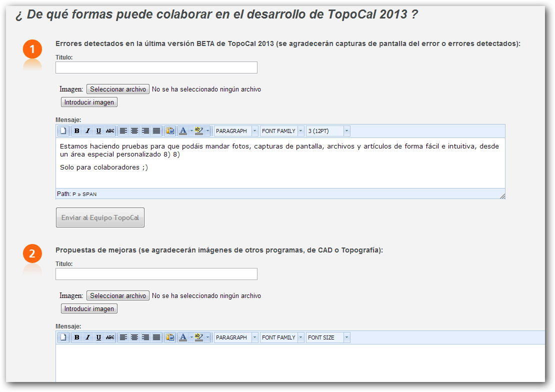This screenshot has height=392, width=555.
Task: Justify text in first message editor
Action: pyautogui.click(x=156, y=131)
